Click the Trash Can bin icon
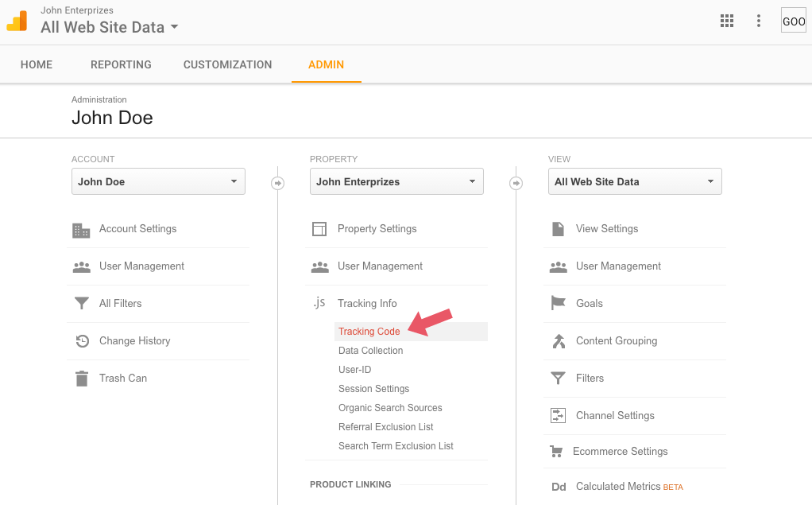This screenshot has width=812, height=505. click(x=81, y=379)
